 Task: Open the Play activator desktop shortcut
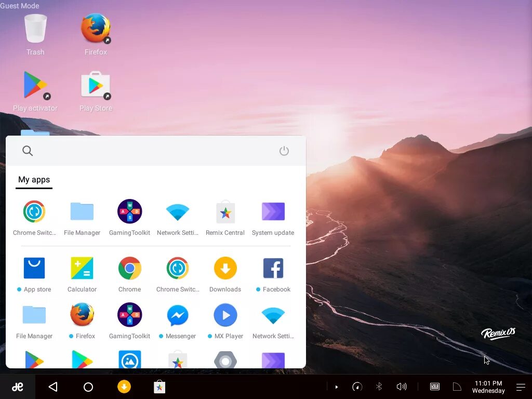35,91
